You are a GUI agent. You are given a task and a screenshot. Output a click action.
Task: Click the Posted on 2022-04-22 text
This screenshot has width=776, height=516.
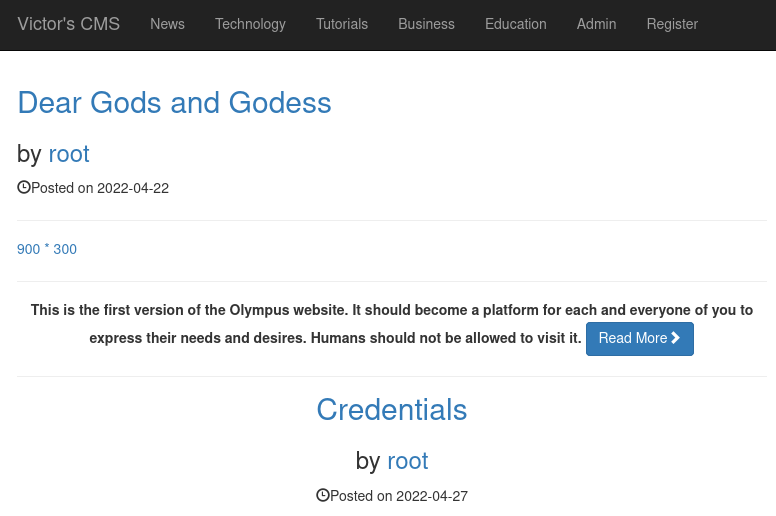pyautogui.click(x=100, y=188)
